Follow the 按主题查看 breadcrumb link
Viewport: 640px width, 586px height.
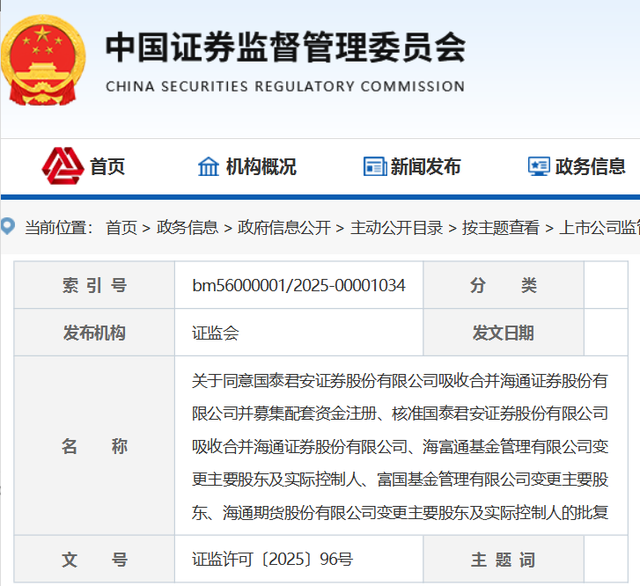click(x=501, y=227)
